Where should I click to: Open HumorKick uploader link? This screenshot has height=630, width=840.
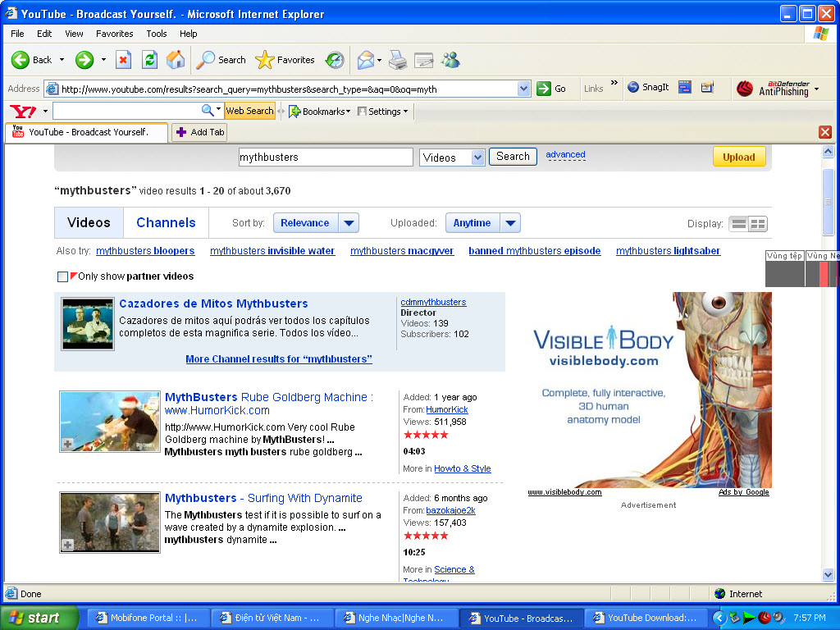(x=447, y=409)
